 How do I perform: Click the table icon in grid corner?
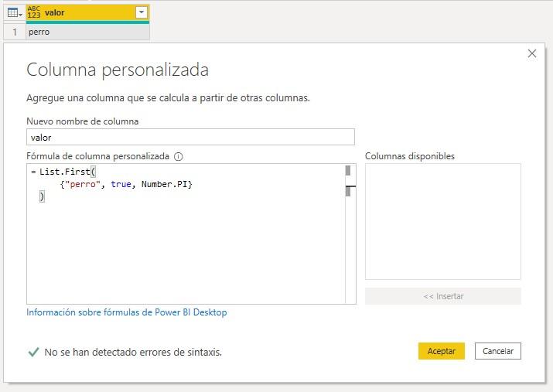[x=13, y=12]
